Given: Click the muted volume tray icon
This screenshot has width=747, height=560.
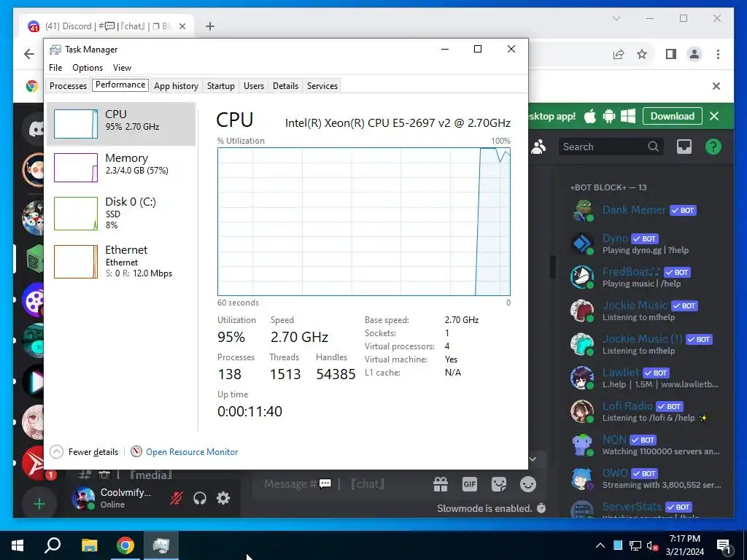Looking at the screenshot, I should click(652, 545).
